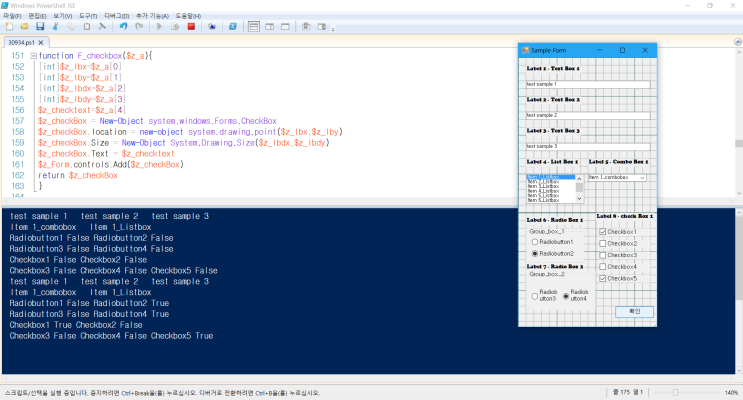Redo using the grayed redo arrow icon
The image size is (743, 400).
[x=139, y=27]
